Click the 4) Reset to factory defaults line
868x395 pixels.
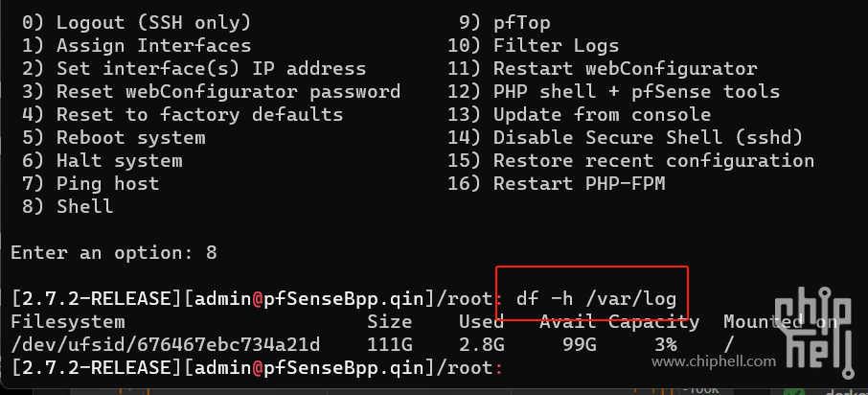(x=183, y=115)
